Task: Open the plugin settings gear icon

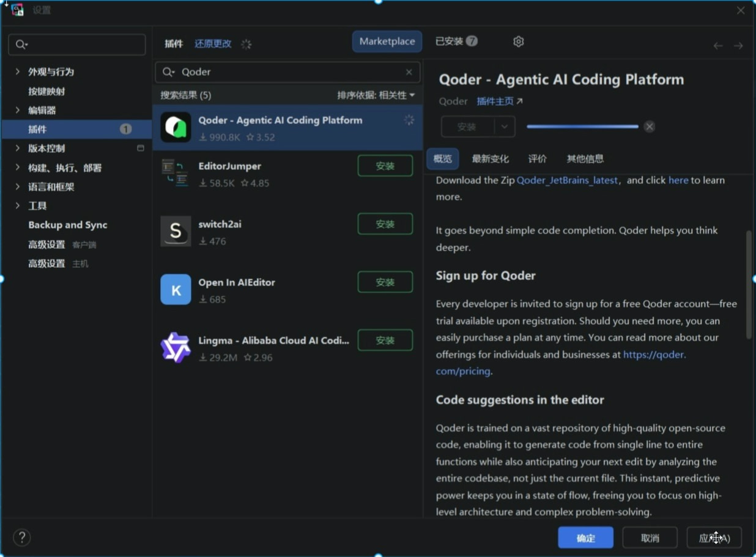Action: pos(518,42)
